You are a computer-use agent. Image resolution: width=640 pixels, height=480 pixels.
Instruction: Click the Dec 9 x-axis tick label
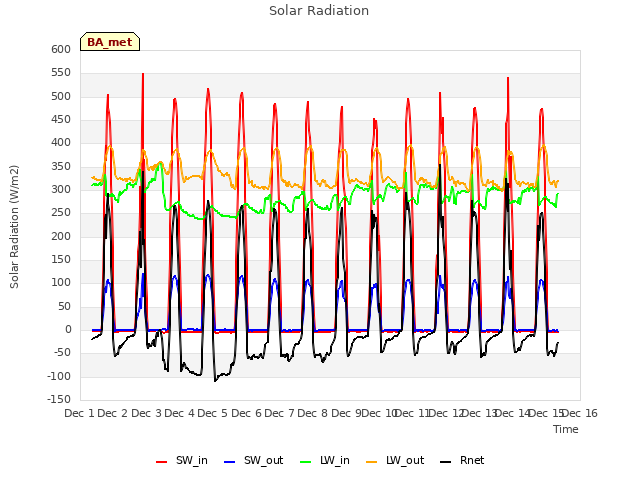(x=346, y=413)
